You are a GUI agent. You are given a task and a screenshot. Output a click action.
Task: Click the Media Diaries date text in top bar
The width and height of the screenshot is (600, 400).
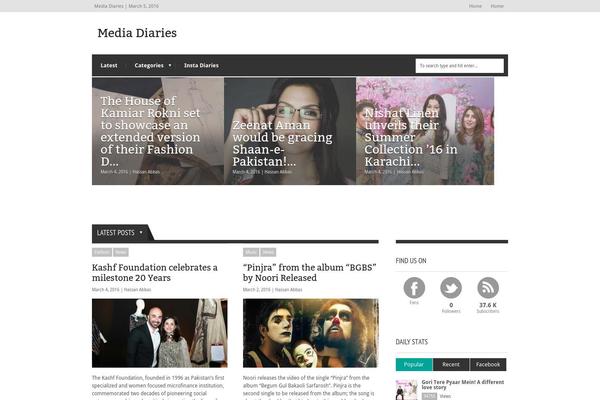[x=126, y=6]
